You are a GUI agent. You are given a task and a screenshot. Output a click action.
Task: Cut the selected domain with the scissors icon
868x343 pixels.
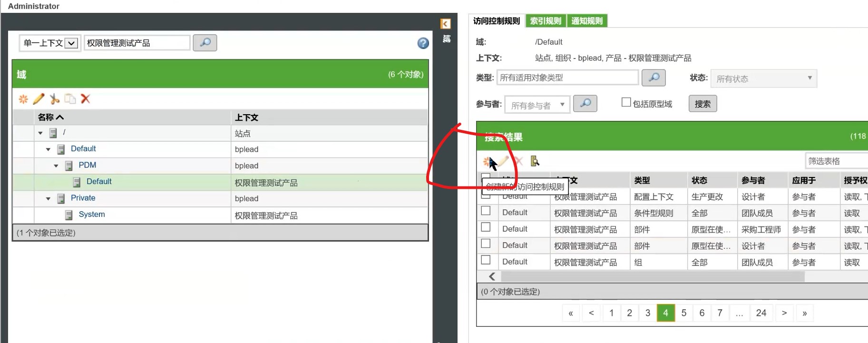click(55, 99)
